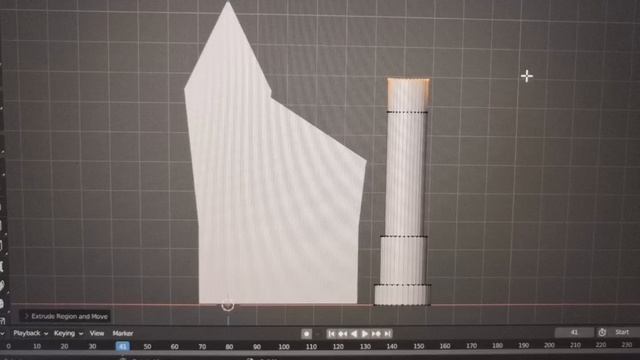This screenshot has width=640, height=360.
Task: Expand the Extrude Region and Move panel
Action: (x=65, y=316)
